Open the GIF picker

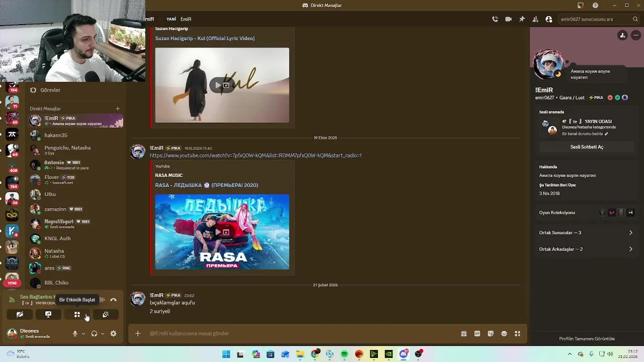[x=477, y=333]
